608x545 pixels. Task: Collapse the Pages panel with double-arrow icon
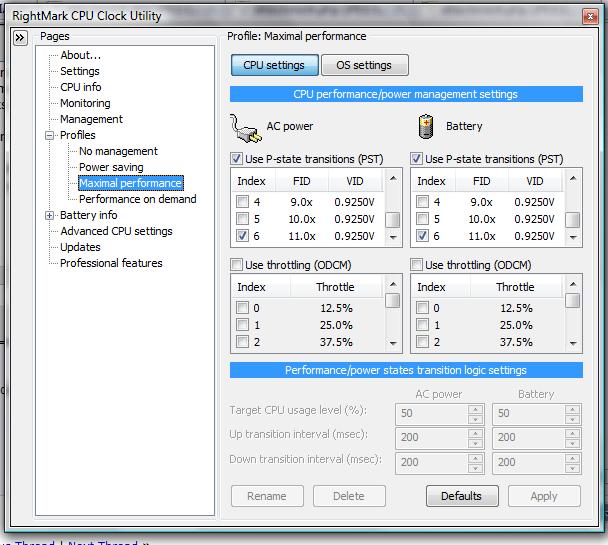20,38
